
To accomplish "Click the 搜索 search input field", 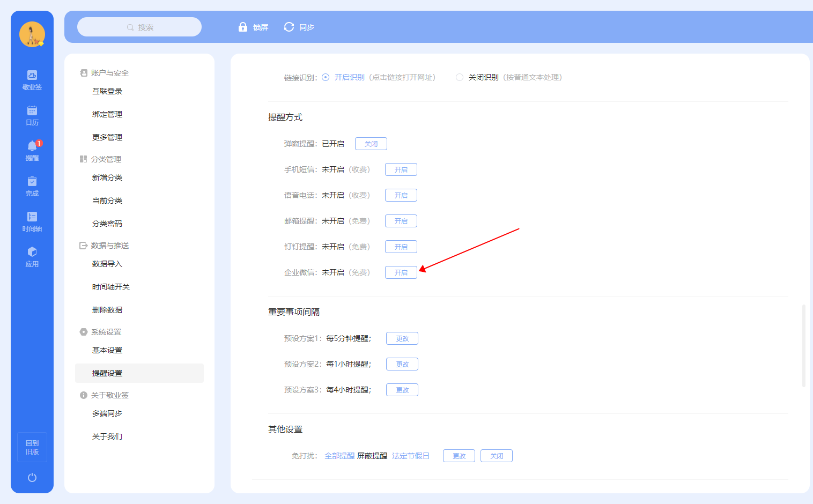I will 139,27.
